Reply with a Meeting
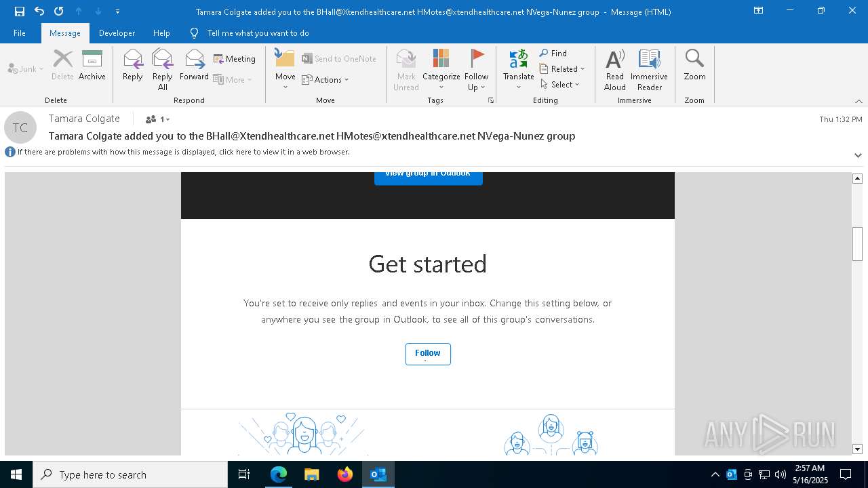 point(235,59)
